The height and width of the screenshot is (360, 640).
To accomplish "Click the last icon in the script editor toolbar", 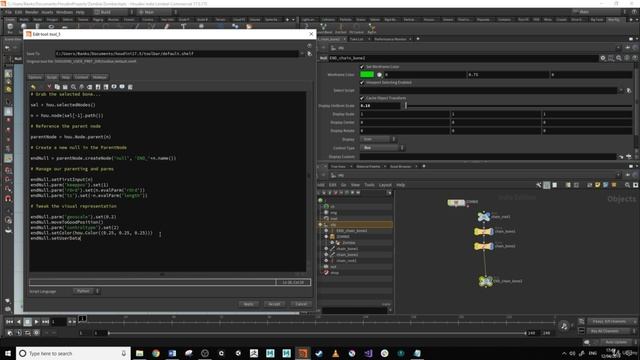I will click(130, 87).
